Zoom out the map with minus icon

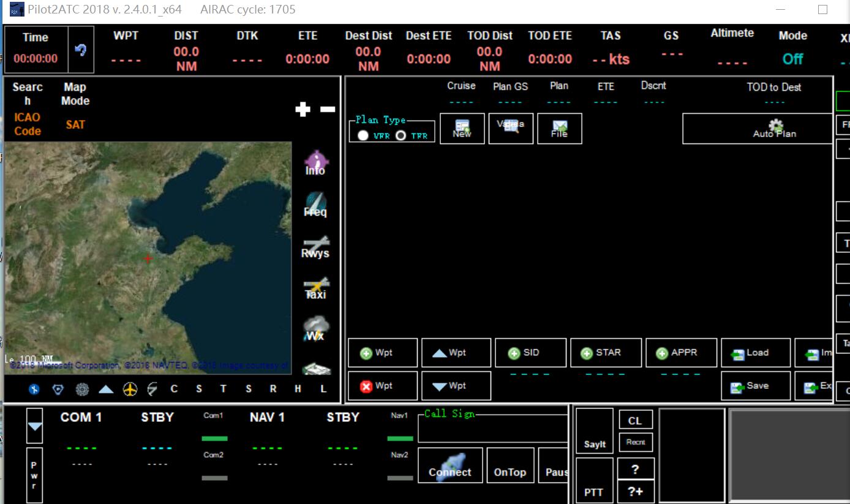[328, 110]
